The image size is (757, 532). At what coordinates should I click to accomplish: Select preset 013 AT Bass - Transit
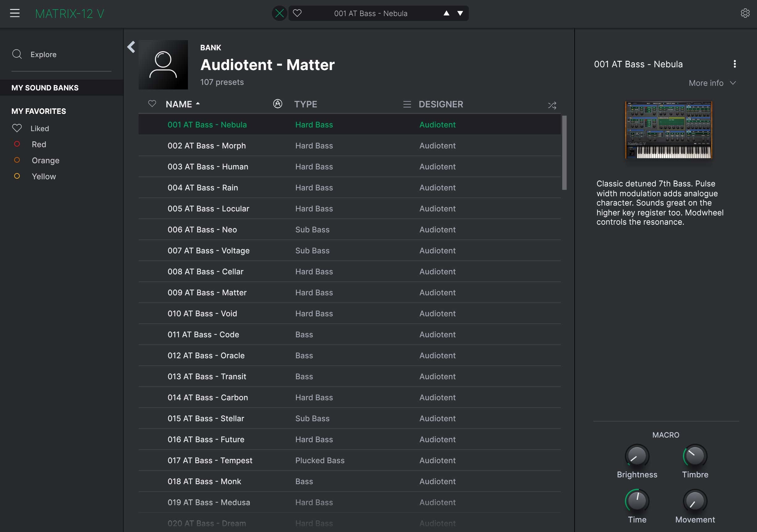pos(349,376)
